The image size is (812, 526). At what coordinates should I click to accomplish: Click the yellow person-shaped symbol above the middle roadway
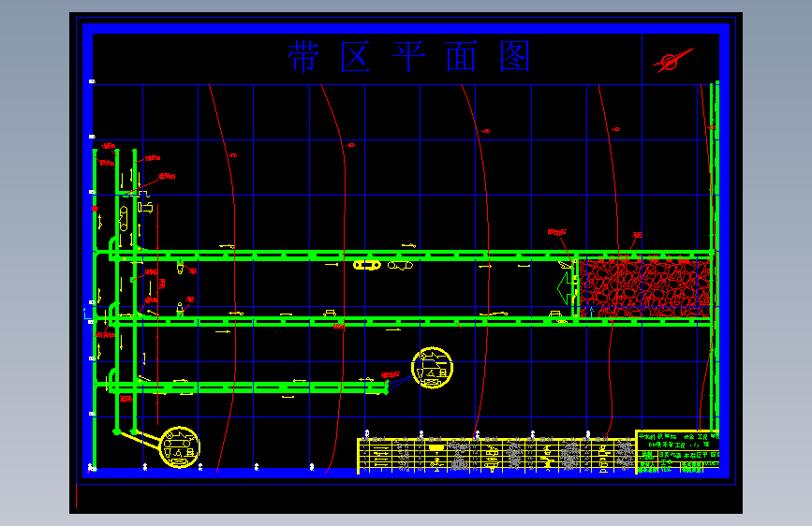click(180, 309)
